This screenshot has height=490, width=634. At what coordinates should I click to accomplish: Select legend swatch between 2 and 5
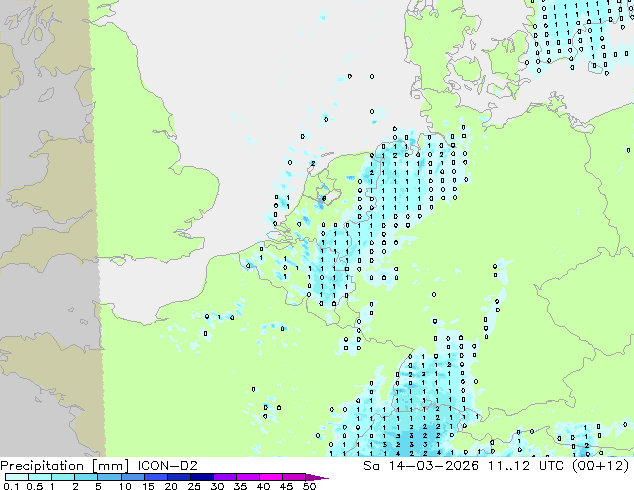pos(86,477)
